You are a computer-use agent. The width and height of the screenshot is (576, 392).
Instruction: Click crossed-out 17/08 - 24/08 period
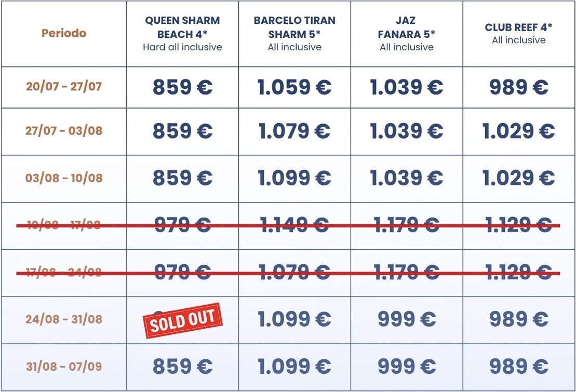pos(64,272)
